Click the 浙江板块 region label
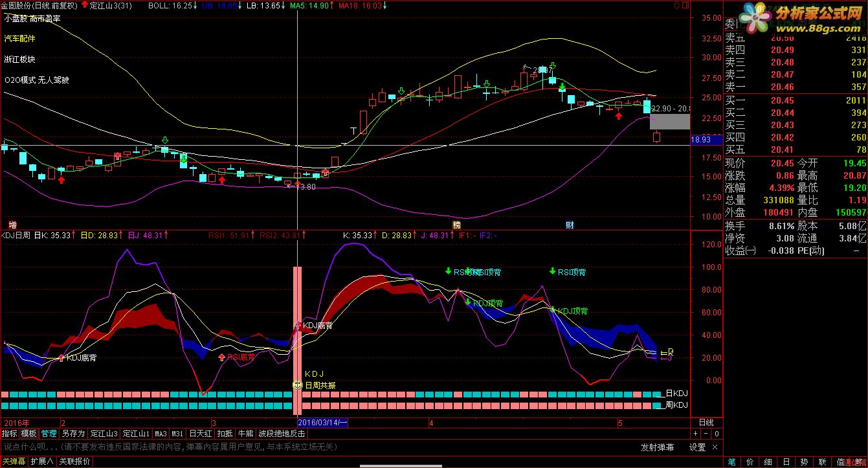This screenshot has height=468, width=868. tap(19, 60)
